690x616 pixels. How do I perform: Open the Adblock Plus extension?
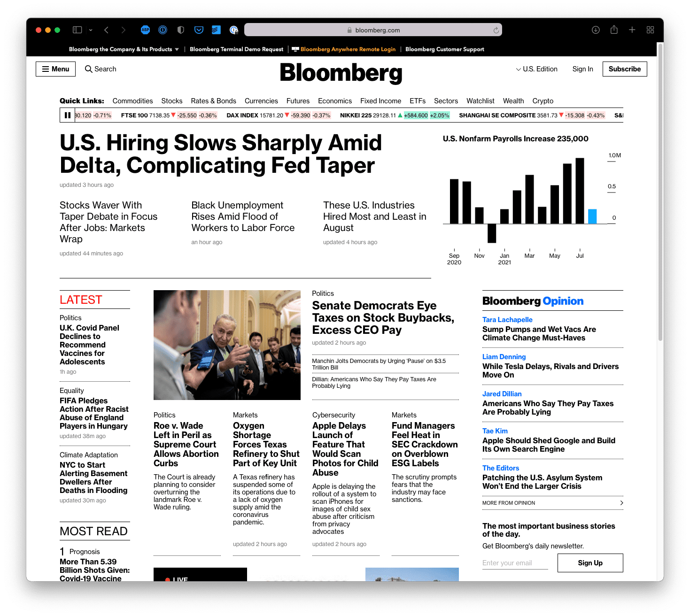point(146,30)
